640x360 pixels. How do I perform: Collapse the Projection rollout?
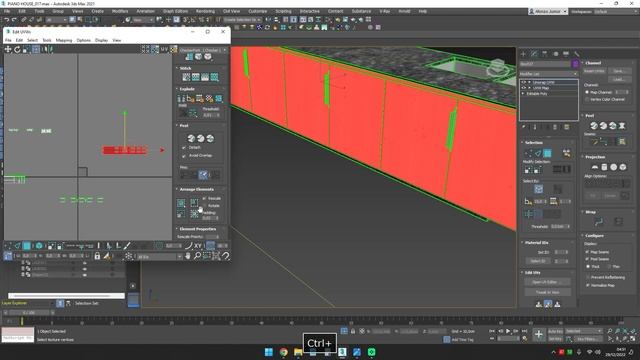[594, 157]
